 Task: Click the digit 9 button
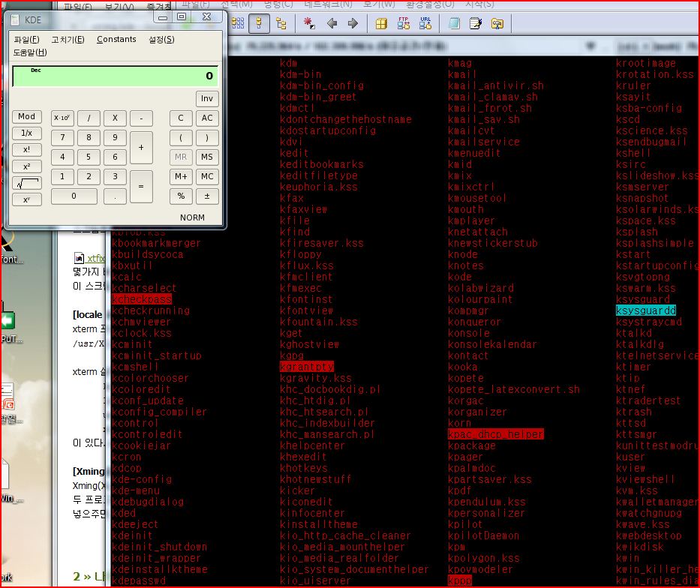pyautogui.click(x=116, y=138)
